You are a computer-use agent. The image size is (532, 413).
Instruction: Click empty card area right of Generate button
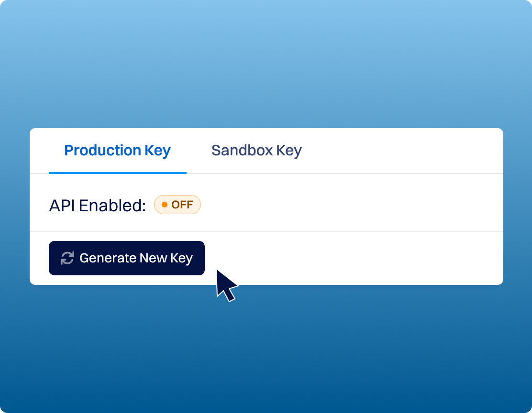click(353, 259)
